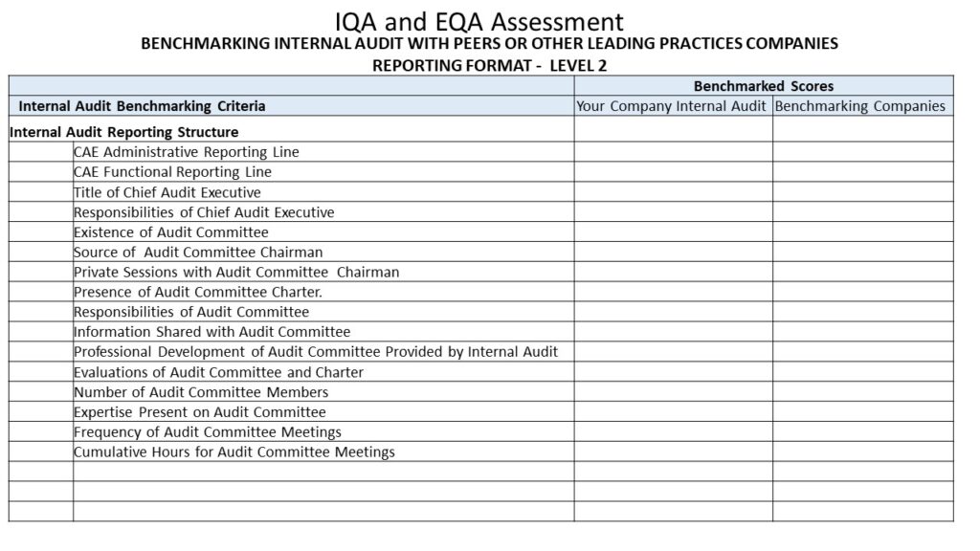The image size is (980, 551).
Task: Click Expertise Present on Audit Committee row
Action: point(200,412)
